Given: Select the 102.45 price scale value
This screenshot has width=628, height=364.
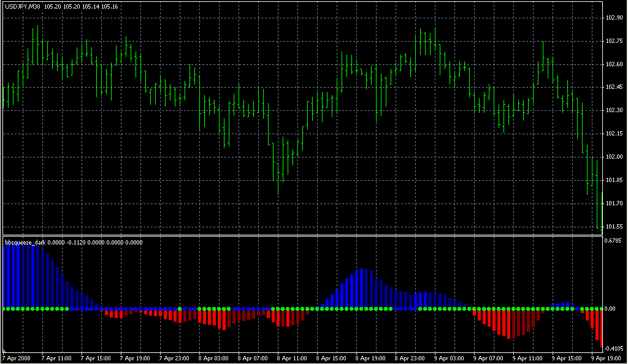Looking at the screenshot, I should pos(614,87).
